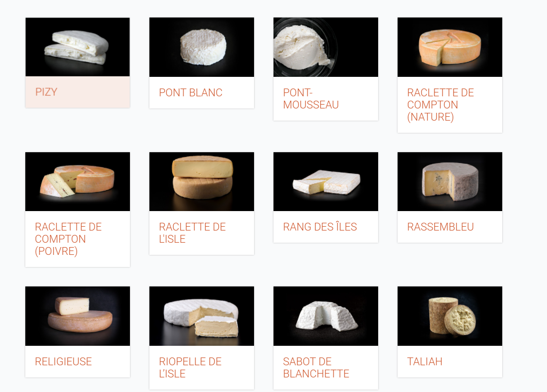View the Pont-Mousseau cheese picture
This screenshot has height=392, width=547.
coord(326,47)
